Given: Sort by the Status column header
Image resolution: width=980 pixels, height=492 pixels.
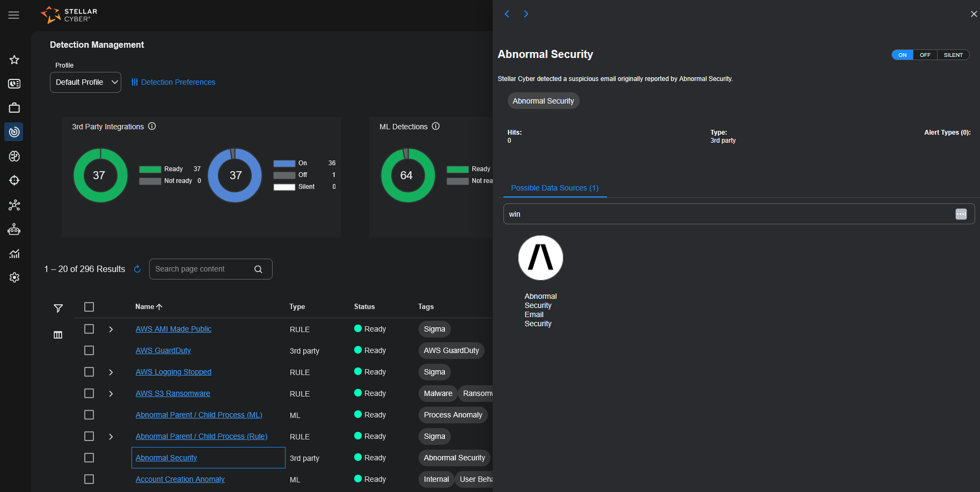Looking at the screenshot, I should 364,307.
